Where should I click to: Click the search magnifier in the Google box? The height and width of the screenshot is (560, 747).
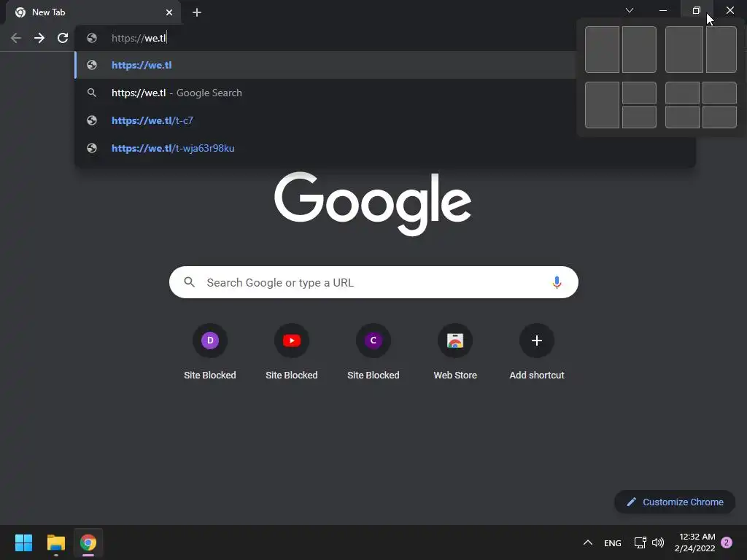tap(189, 282)
